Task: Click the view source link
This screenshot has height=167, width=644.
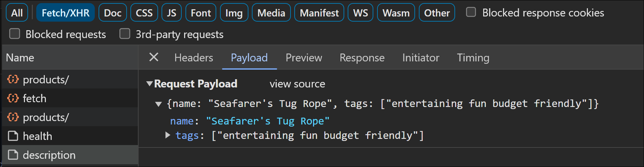Action: click(x=297, y=84)
